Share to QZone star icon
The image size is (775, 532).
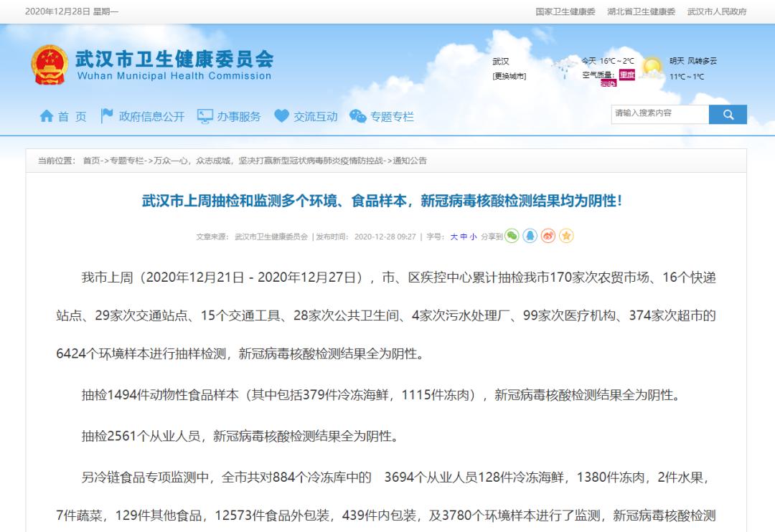pos(566,236)
